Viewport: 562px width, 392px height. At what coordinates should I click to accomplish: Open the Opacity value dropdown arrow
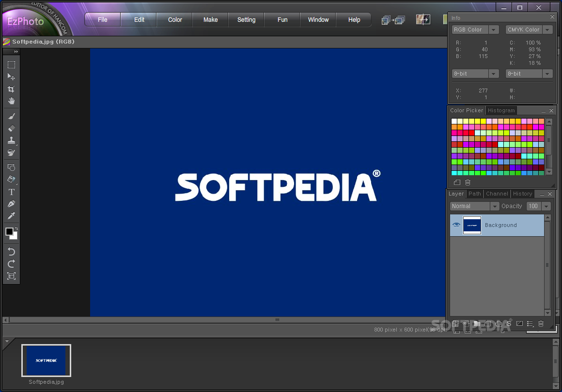(546, 206)
